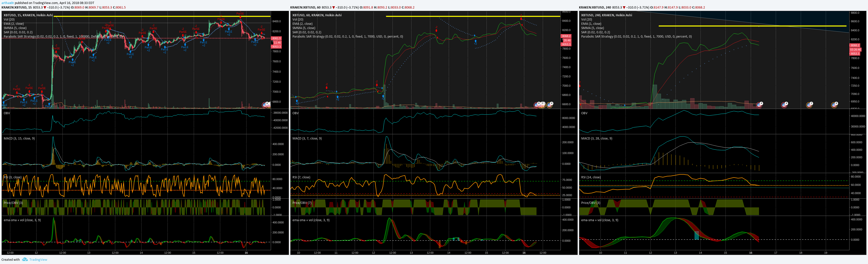This screenshot has height=264, width=868.
Task: Click the RSI (7, close) pane label
Action: coord(301,177)
